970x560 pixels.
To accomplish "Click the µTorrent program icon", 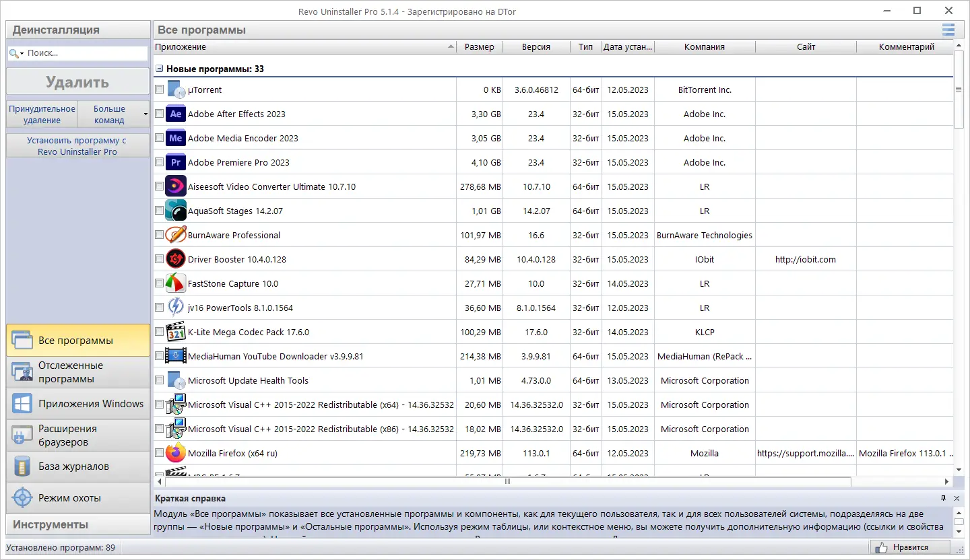I will 176,90.
